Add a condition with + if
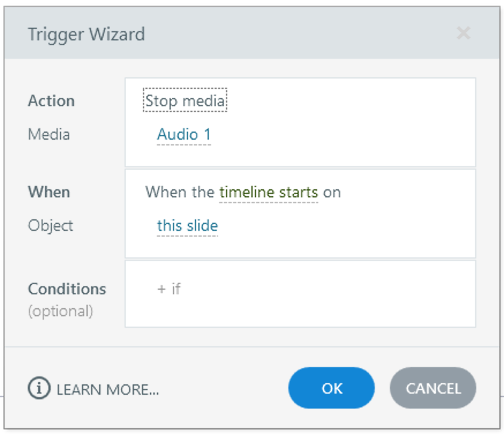 [x=169, y=289]
